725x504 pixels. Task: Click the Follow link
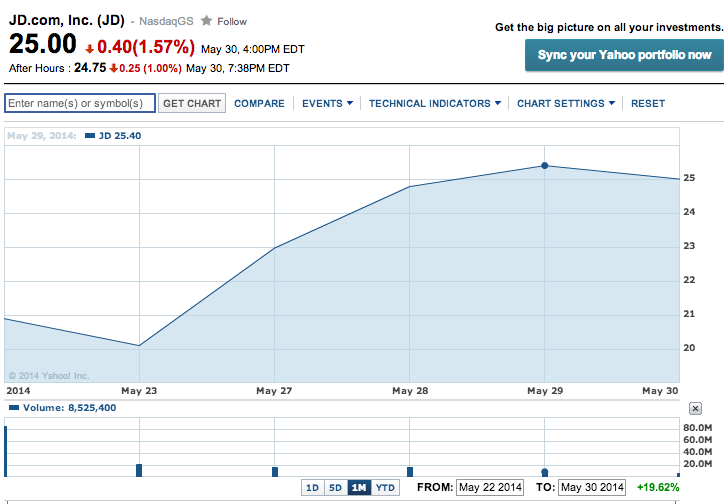(x=232, y=21)
